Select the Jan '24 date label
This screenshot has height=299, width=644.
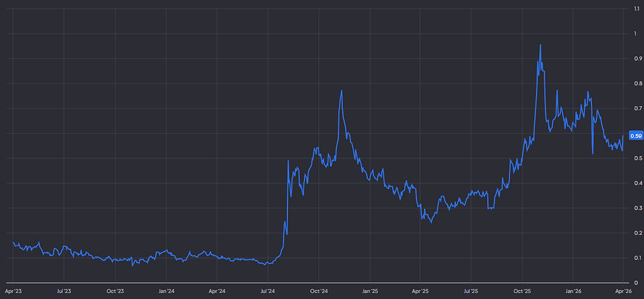[x=166, y=291]
